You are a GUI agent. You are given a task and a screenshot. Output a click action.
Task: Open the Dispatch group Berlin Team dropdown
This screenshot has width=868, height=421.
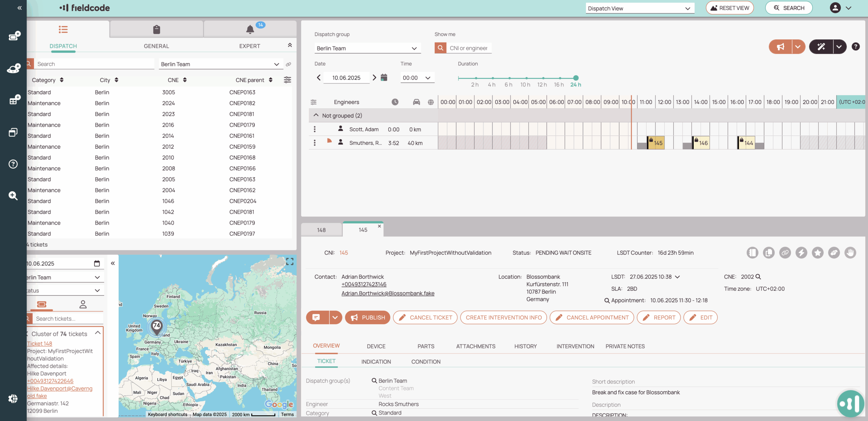pyautogui.click(x=367, y=48)
